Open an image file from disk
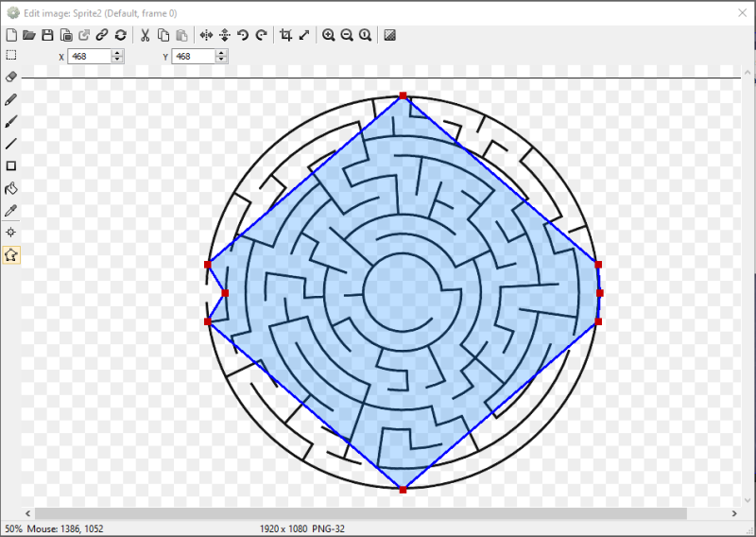756x537 pixels. [29, 35]
